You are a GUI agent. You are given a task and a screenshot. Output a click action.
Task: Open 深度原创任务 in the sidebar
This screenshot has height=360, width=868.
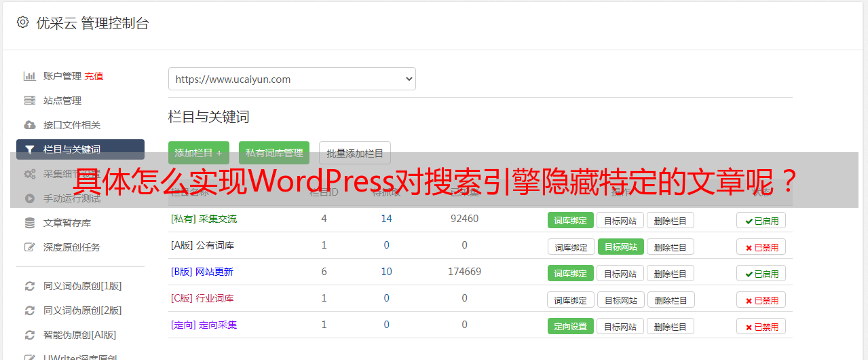72,247
